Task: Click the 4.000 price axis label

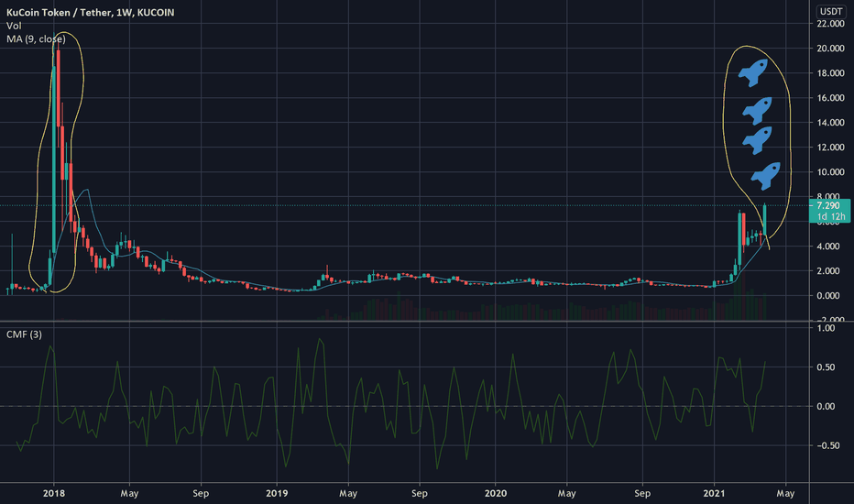Action: (x=828, y=247)
